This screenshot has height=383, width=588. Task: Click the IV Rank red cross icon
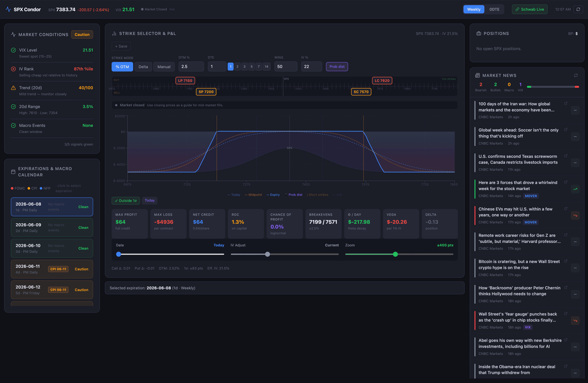click(x=14, y=69)
